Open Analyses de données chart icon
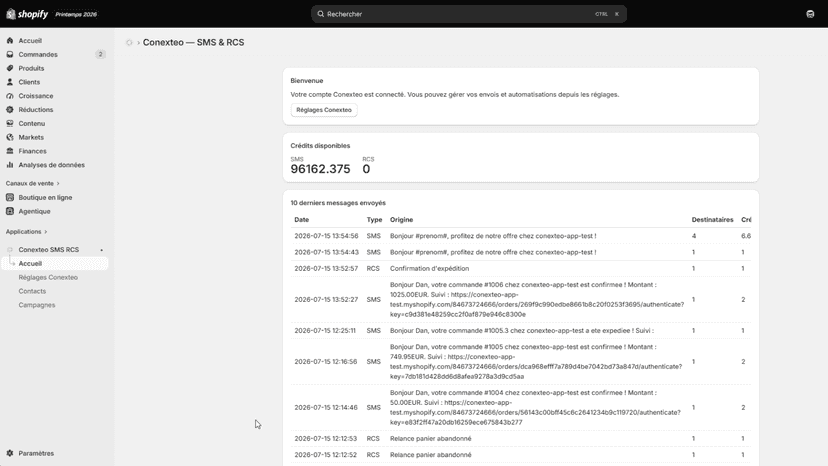Viewport: 828px width, 466px height. click(10, 165)
